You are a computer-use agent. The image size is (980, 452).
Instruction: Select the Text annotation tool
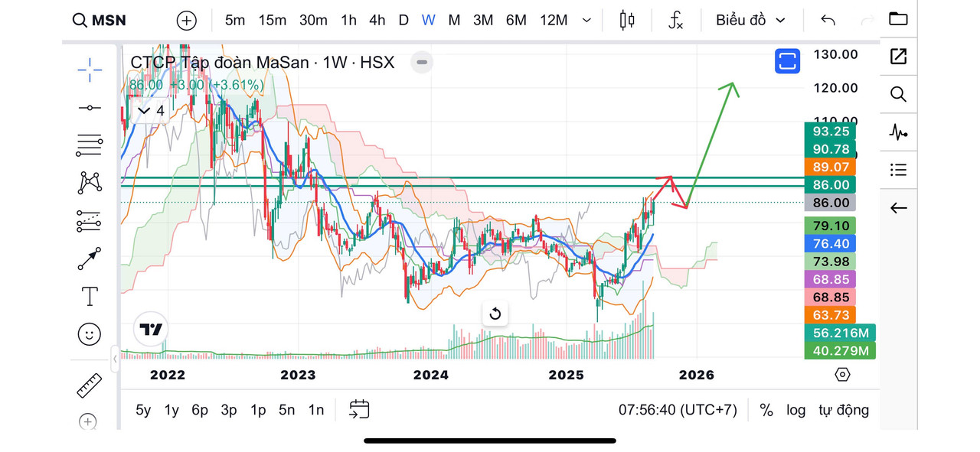(x=90, y=296)
